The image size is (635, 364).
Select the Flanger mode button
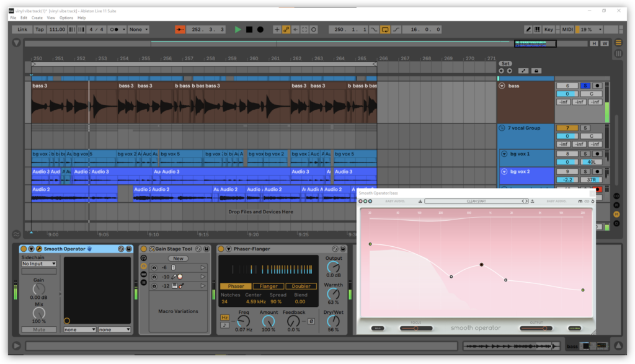pos(269,286)
